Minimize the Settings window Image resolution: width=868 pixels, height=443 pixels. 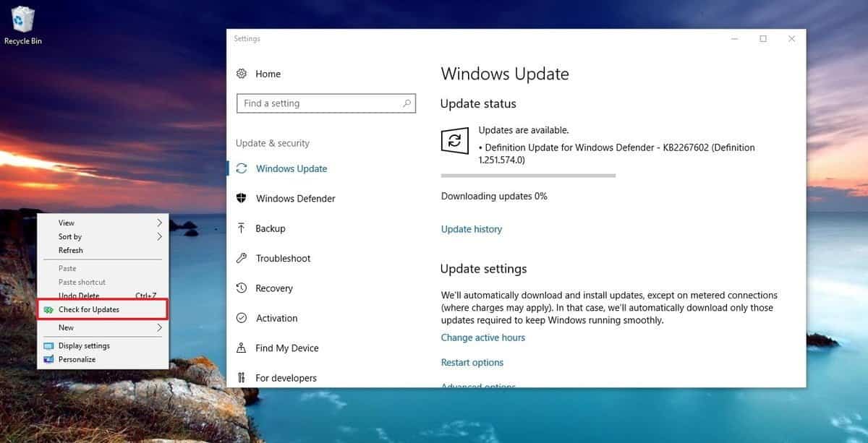pos(734,39)
